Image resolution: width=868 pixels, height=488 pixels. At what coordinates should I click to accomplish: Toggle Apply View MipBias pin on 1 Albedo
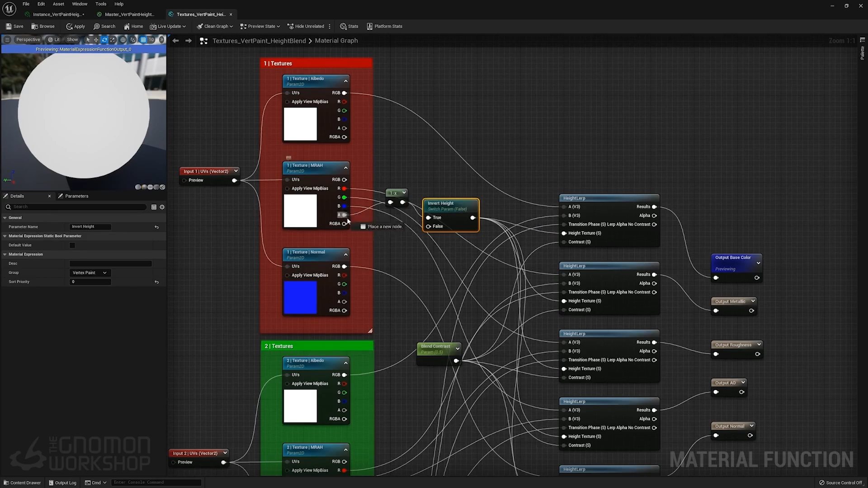[x=288, y=102]
